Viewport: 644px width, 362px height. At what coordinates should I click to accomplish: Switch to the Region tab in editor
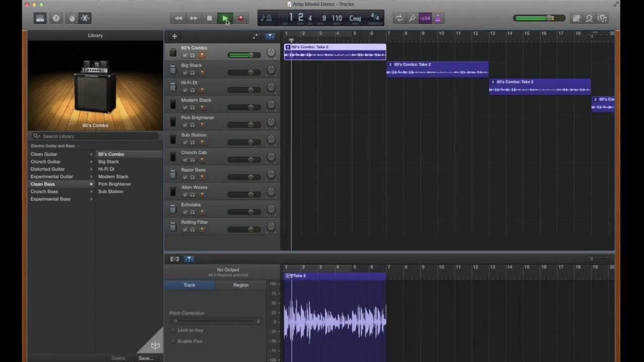pyautogui.click(x=240, y=285)
